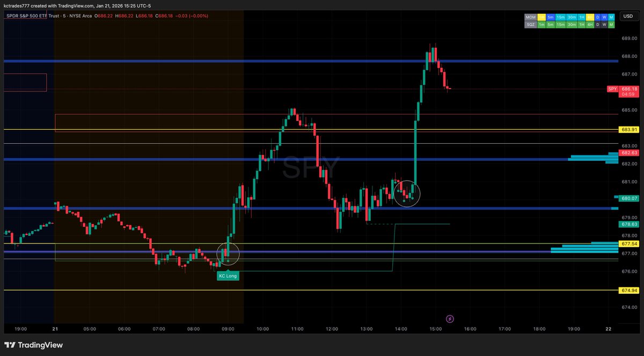The image size is (644, 356).
Task: Select the 30m cell in the MOM row
Action: (x=572, y=17)
